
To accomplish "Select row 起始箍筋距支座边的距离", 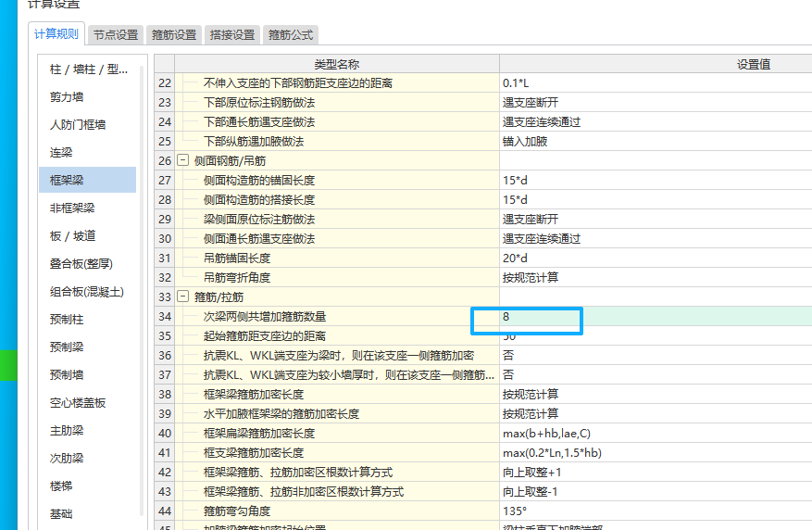I will pyautogui.click(x=337, y=335).
